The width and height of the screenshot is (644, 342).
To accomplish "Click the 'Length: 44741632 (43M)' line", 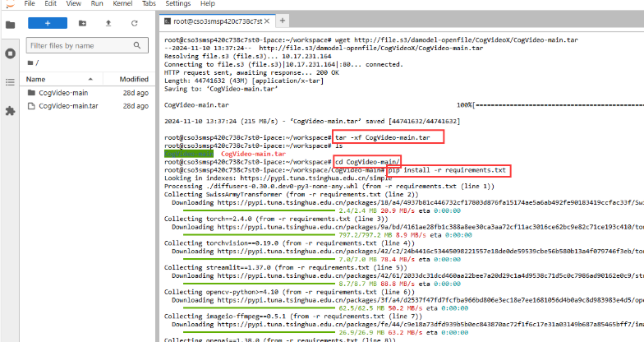I will pos(243,81).
